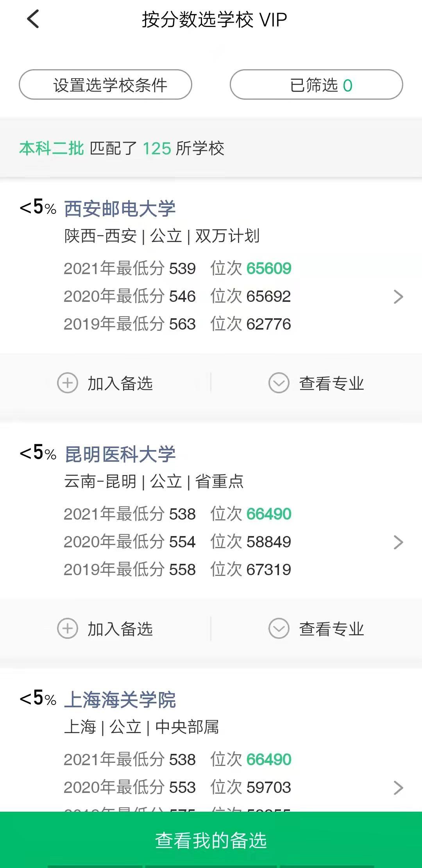This screenshot has width=422, height=868.
Task: Select the 本科二批 batch label
Action: (x=52, y=149)
